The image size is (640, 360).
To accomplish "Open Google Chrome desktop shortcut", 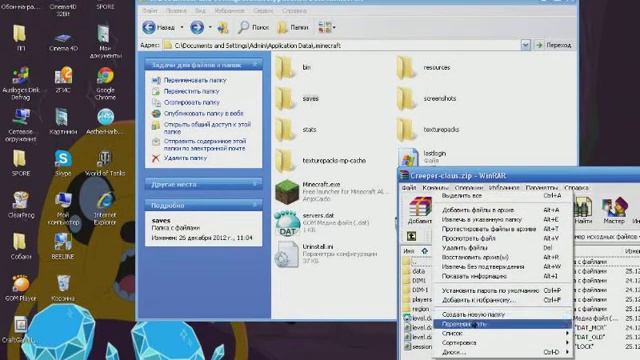I will (x=105, y=83).
